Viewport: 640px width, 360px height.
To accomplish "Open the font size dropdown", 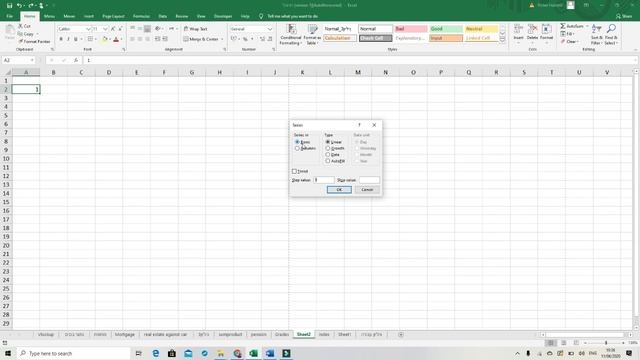I will [105, 29].
